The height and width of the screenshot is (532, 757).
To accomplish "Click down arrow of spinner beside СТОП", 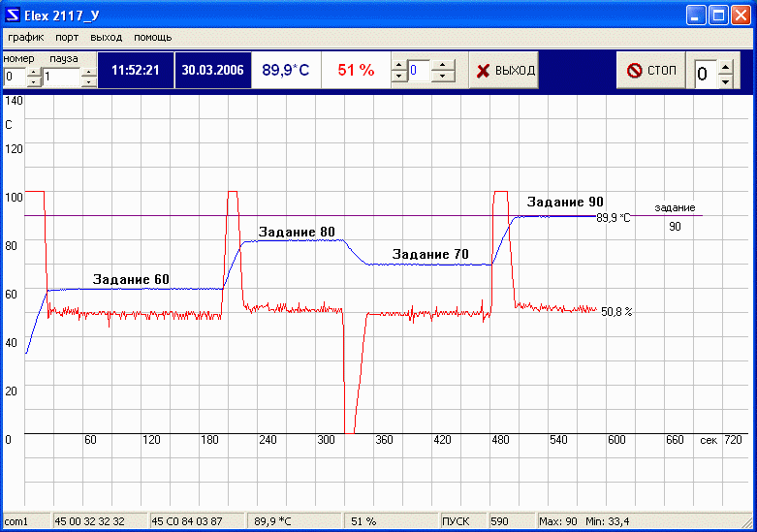I will click(x=725, y=81).
